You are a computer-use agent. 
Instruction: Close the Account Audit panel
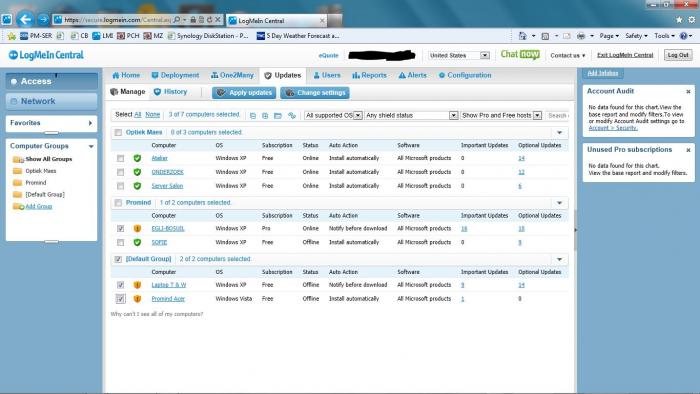pyautogui.click(x=688, y=91)
